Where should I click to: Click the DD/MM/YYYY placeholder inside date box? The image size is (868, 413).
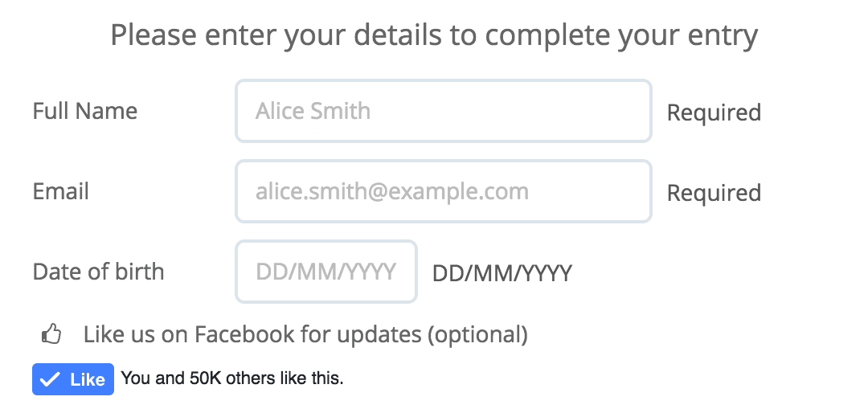click(x=325, y=272)
